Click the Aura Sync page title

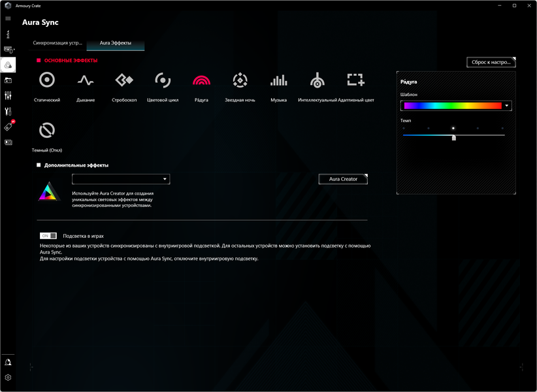(41, 23)
